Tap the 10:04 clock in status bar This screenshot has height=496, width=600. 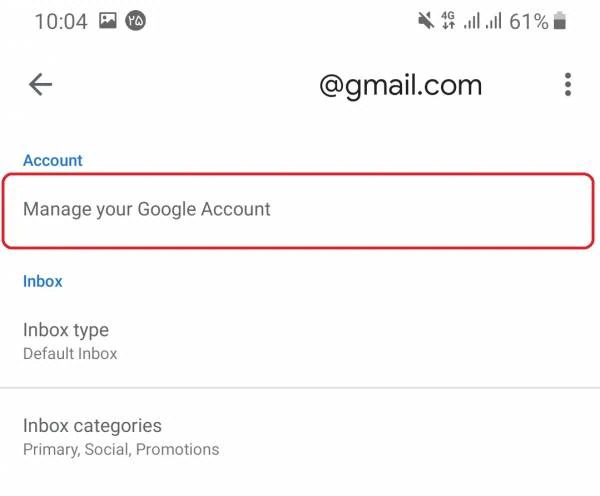coord(61,21)
